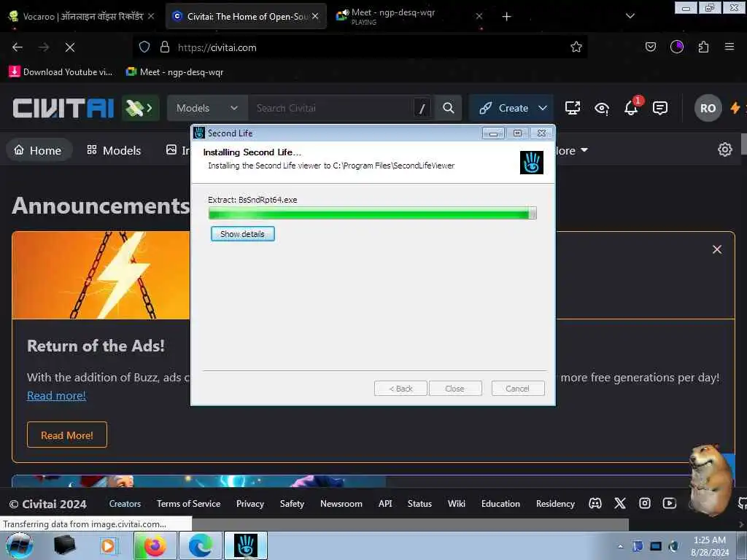The width and height of the screenshot is (747, 560).
Task: Open the Meet bookmark in bookmarks bar
Action: point(175,72)
